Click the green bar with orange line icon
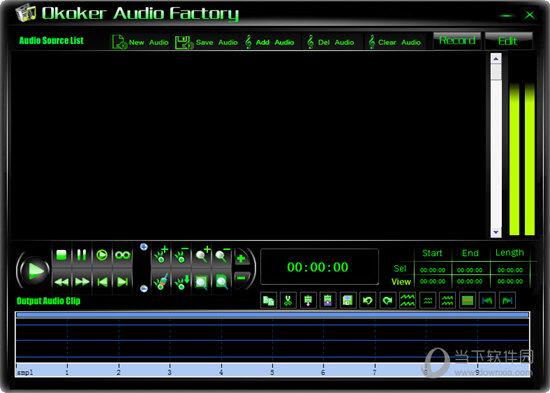The image size is (550, 393). coord(467,301)
